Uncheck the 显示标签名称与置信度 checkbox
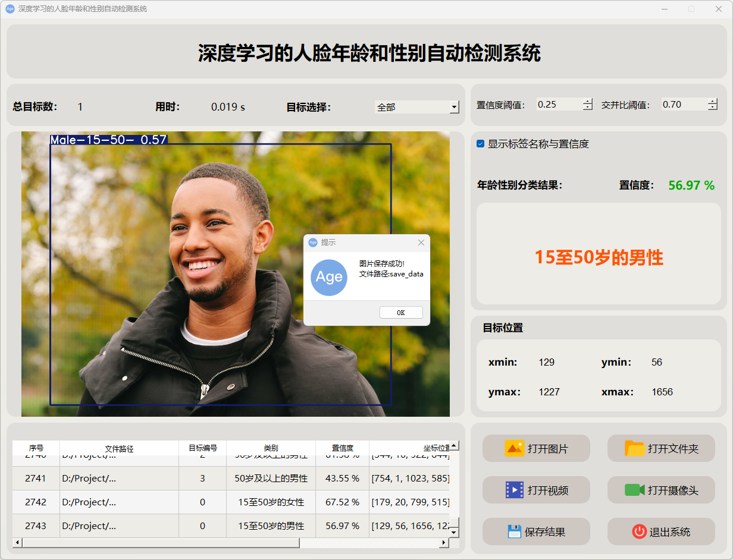Image resolution: width=733 pixels, height=560 pixels. pos(481,144)
